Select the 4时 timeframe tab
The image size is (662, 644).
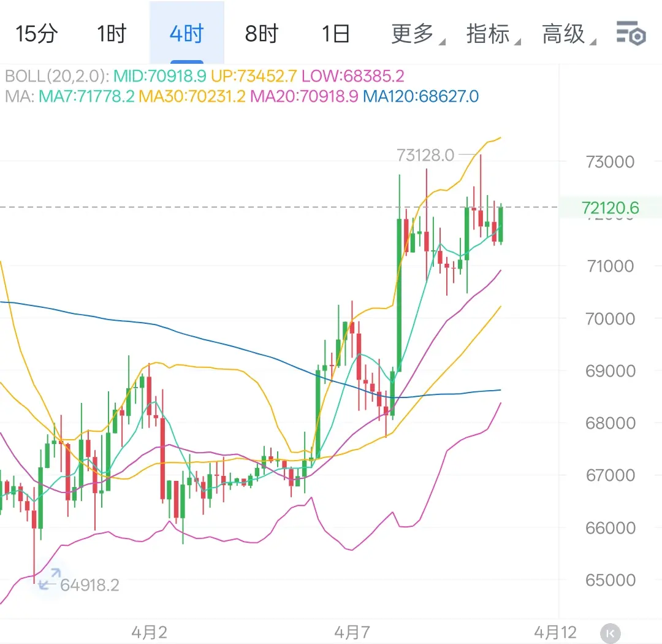point(186,34)
